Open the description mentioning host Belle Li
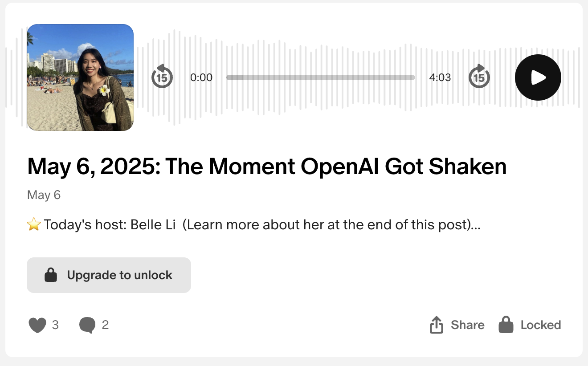This screenshot has width=588, height=366. pos(254,225)
